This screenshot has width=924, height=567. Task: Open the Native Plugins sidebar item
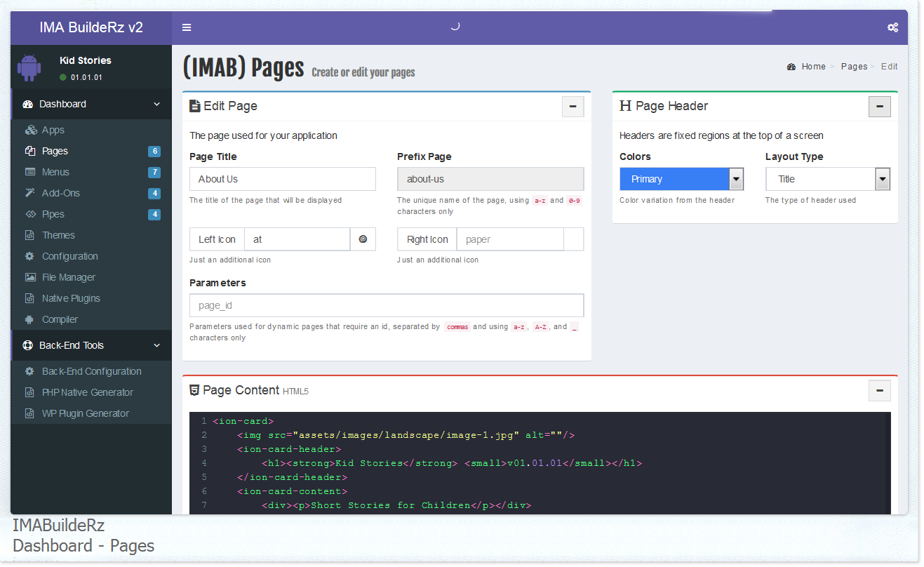(x=71, y=298)
